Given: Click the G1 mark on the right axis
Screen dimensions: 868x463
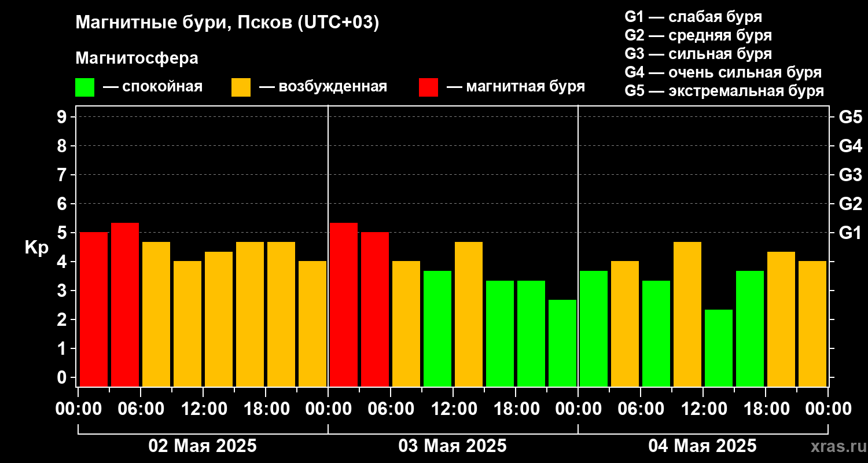Looking at the screenshot, I should pos(850,233).
